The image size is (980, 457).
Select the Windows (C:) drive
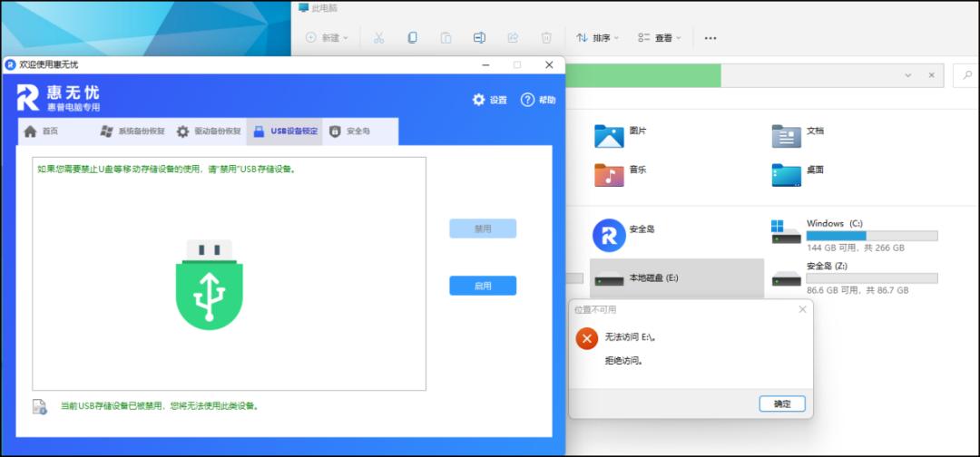point(851,234)
